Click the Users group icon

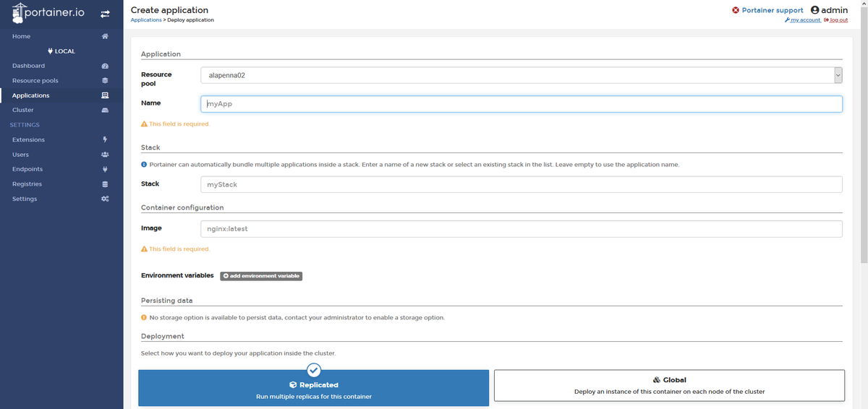105,155
